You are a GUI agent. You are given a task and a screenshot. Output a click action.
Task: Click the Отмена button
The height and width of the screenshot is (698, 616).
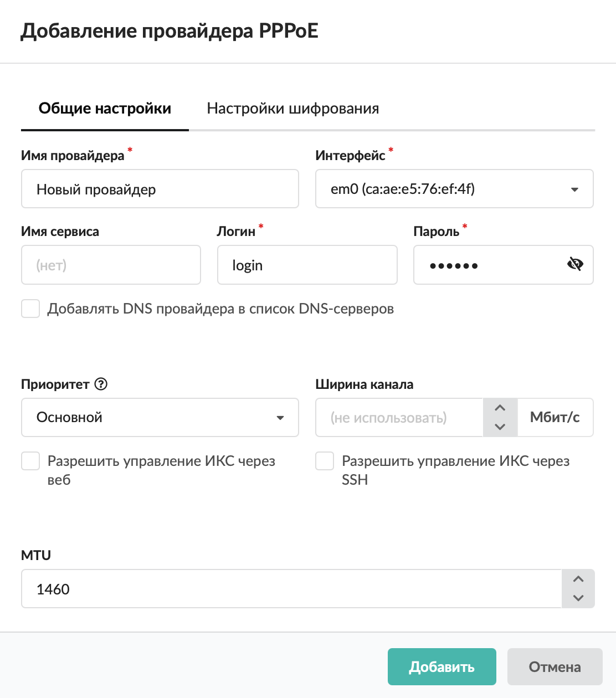[x=555, y=666]
